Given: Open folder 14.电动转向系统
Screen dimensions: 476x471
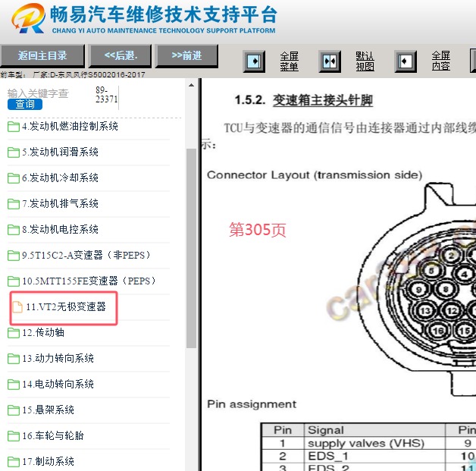Looking at the screenshot, I should 58,384.
